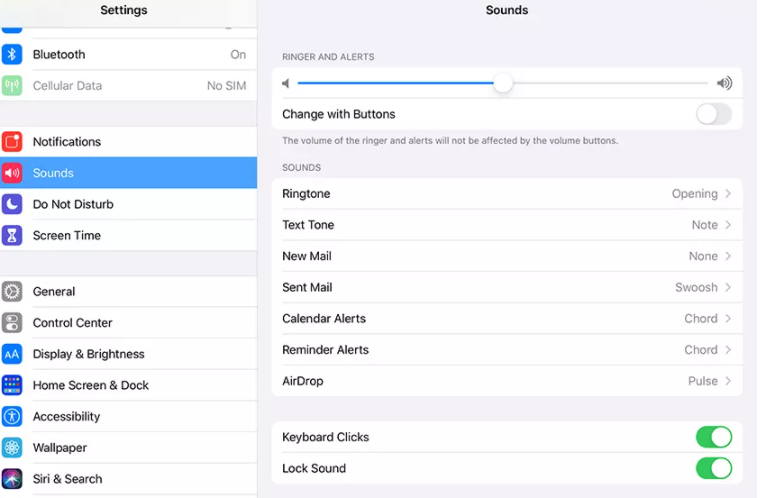Click the 'Sounds' label in sidebar
This screenshot has width=760, height=498.
(53, 173)
